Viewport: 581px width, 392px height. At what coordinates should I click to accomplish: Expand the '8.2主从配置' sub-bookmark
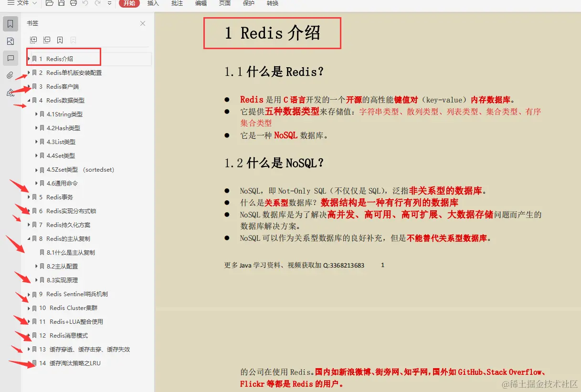click(37, 266)
